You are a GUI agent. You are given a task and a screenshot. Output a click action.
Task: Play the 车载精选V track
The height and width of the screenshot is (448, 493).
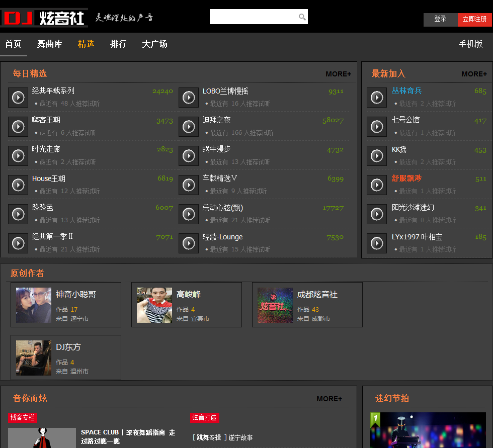pos(189,185)
